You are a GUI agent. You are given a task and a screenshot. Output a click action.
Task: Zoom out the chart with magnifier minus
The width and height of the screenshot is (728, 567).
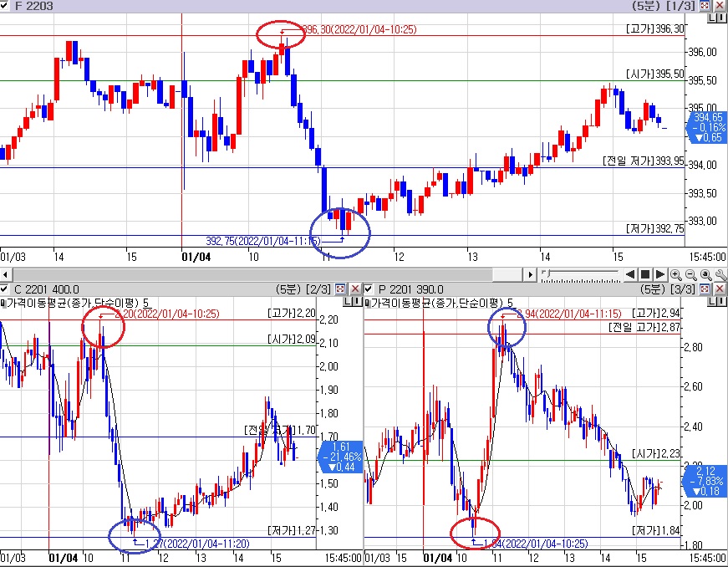pyautogui.click(x=690, y=275)
